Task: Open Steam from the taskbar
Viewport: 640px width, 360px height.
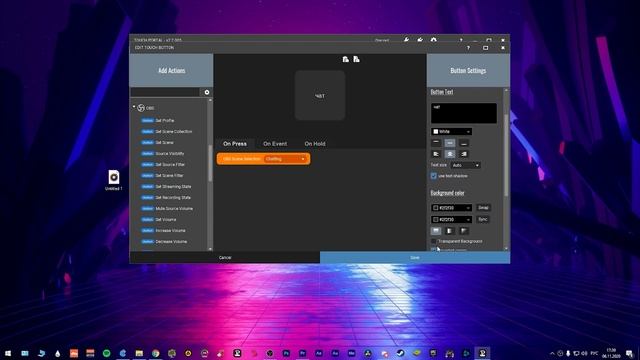Action: 400,353
